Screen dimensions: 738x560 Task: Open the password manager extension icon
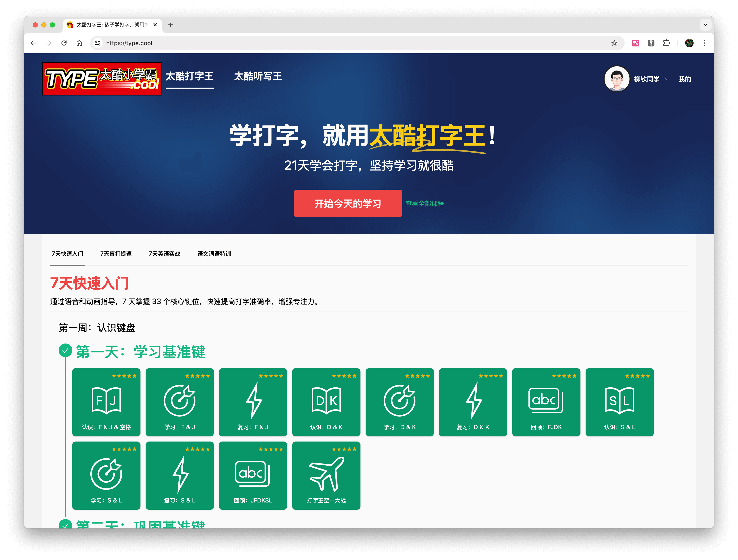coord(651,43)
